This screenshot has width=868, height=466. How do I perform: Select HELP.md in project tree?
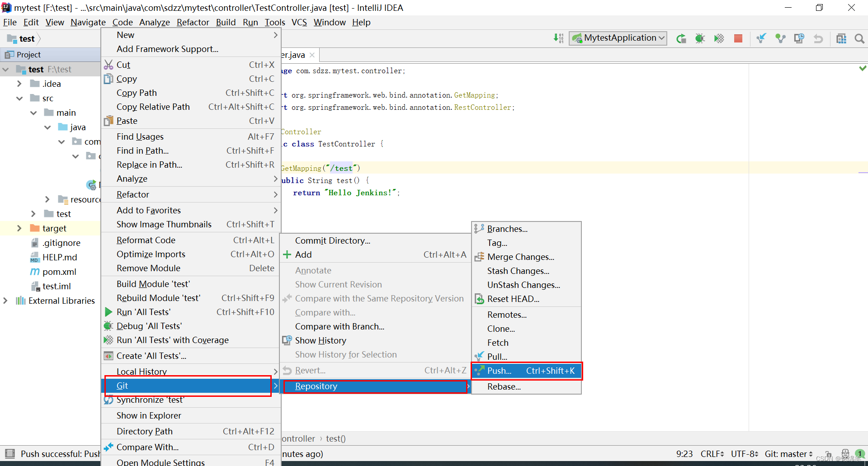tap(53, 257)
